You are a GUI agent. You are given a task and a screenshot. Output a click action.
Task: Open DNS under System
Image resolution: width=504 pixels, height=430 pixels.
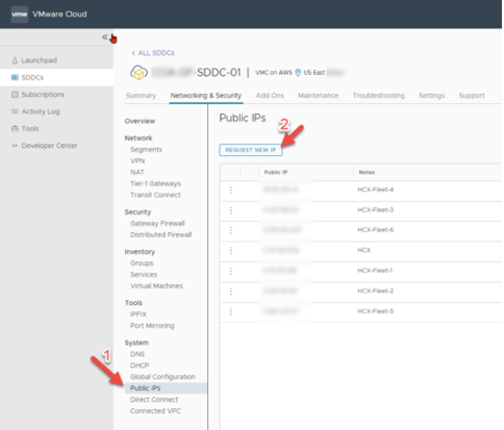pos(137,354)
